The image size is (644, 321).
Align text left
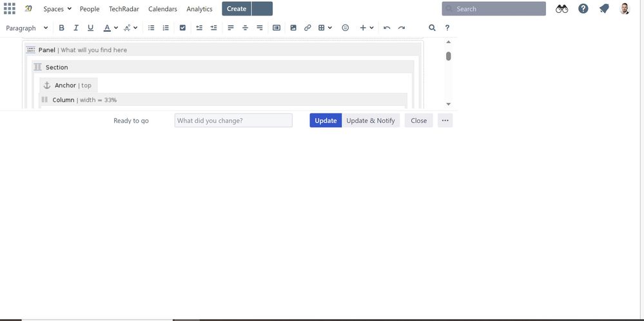tap(231, 28)
